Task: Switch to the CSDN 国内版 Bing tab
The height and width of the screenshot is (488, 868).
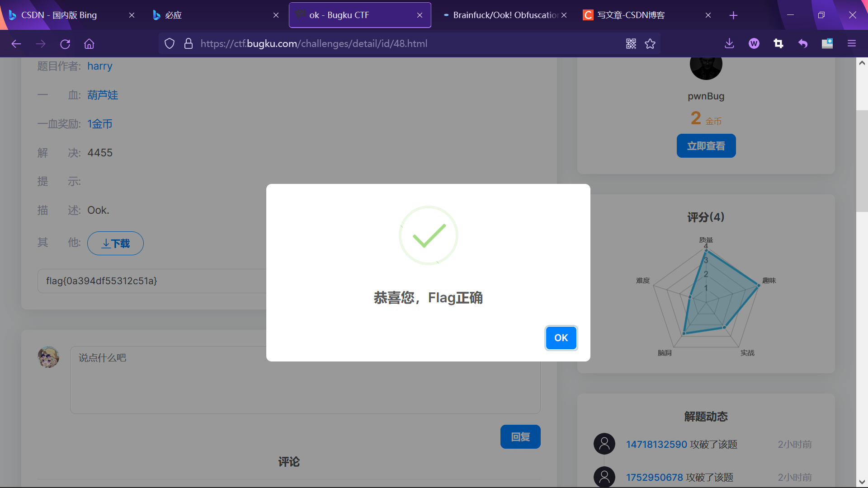Action: click(59, 15)
